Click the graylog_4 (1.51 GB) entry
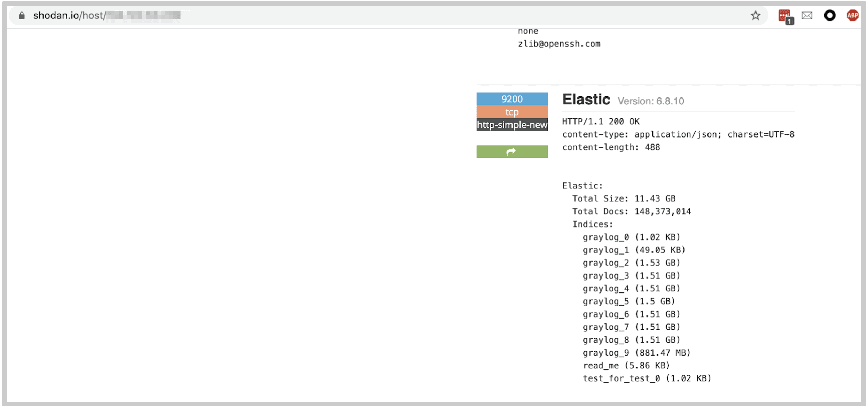868x406 pixels. coord(631,289)
